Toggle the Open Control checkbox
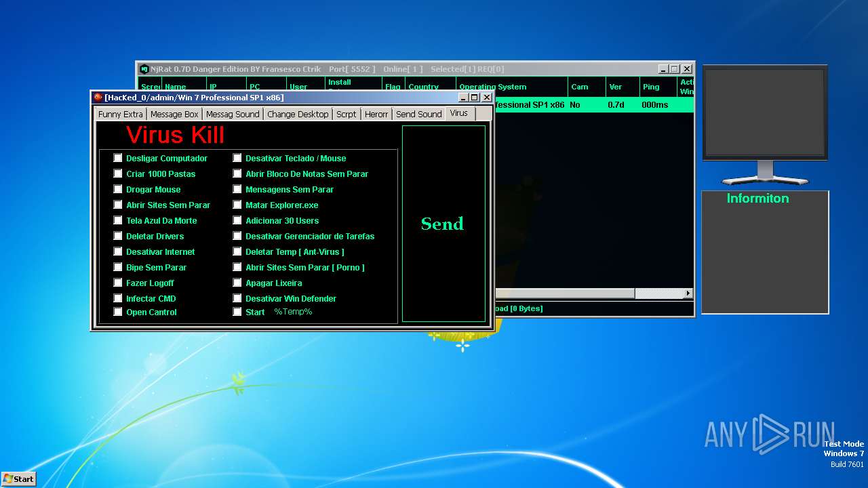Image resolution: width=868 pixels, height=488 pixels. click(118, 312)
